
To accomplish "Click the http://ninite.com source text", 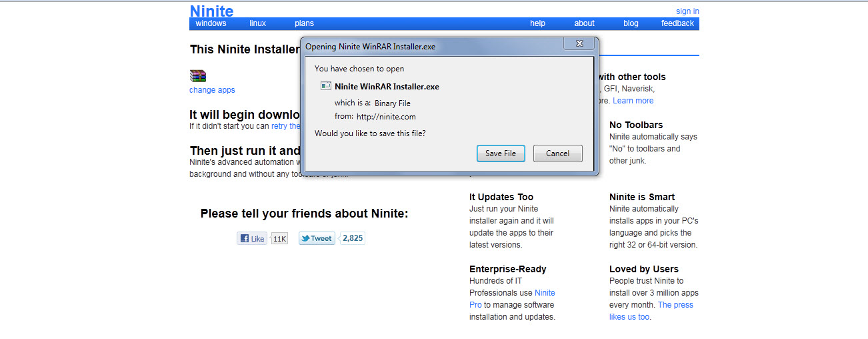I will 386,117.
